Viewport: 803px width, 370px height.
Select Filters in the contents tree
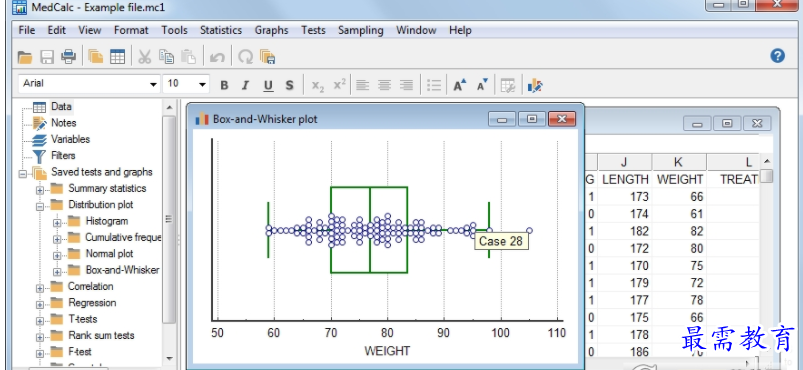(63, 156)
